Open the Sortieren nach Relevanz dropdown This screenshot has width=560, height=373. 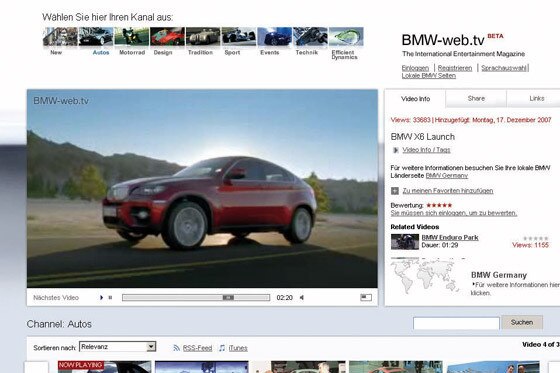click(118, 347)
